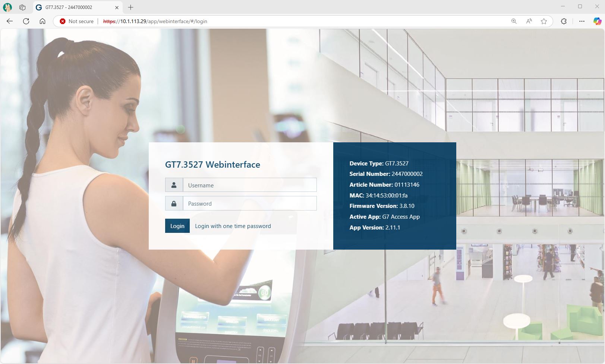Open the Not secure certificate warning
The height and width of the screenshot is (364, 605).
(77, 21)
